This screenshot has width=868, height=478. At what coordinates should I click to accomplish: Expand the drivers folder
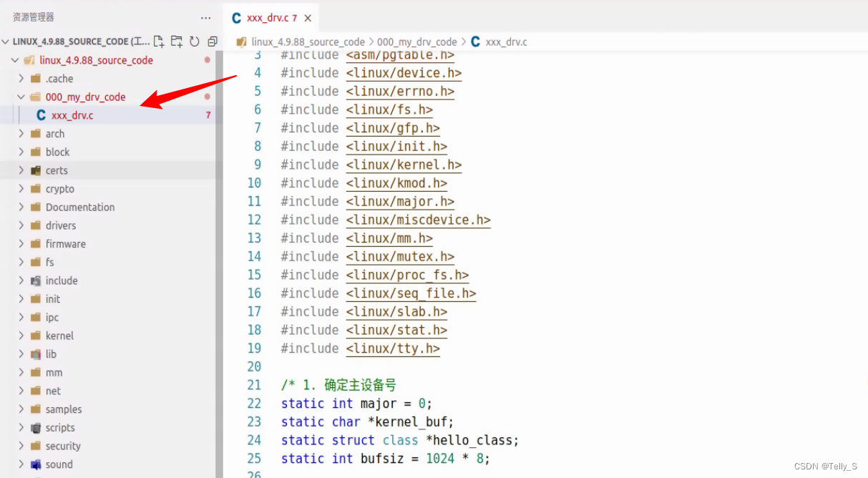[22, 225]
